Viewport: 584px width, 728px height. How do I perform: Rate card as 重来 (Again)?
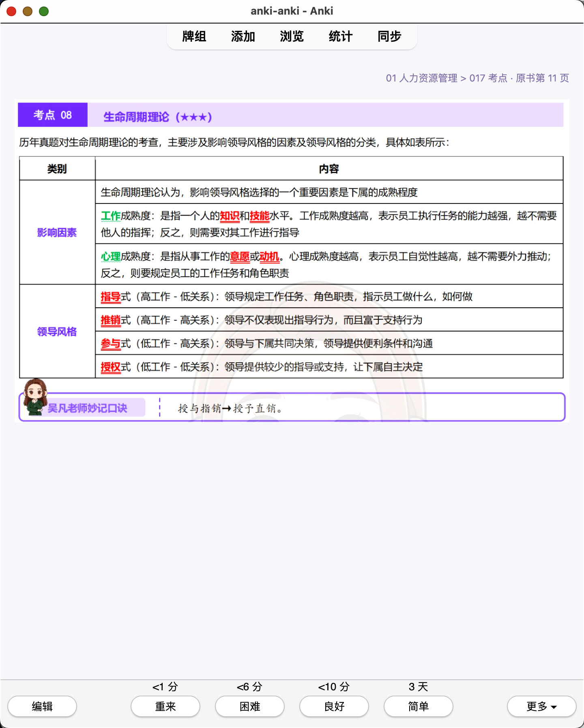165,707
